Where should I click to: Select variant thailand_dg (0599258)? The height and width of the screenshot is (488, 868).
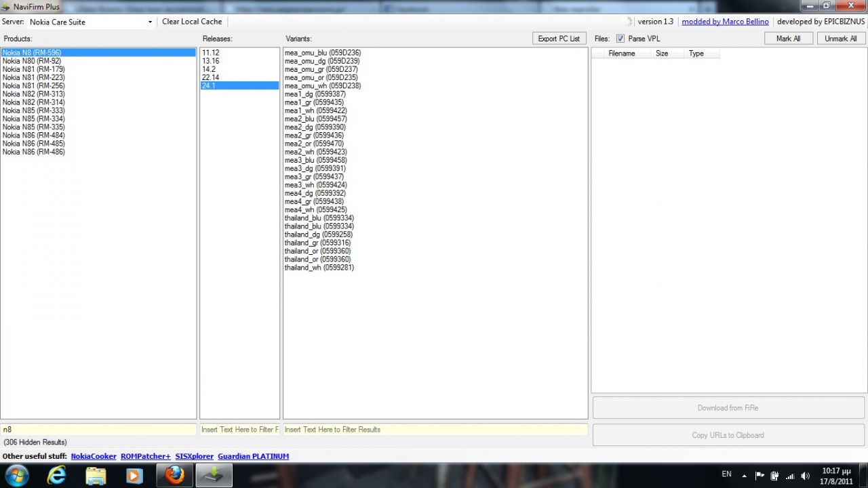point(435,235)
